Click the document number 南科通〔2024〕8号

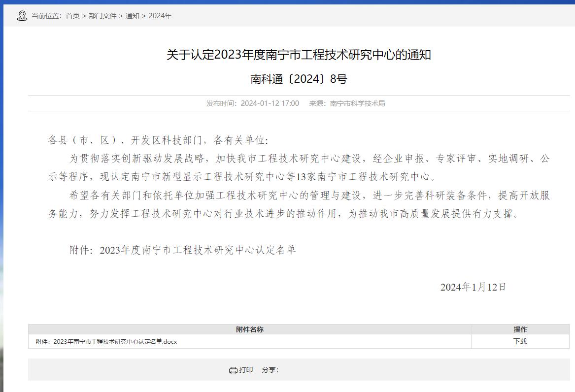click(299, 79)
